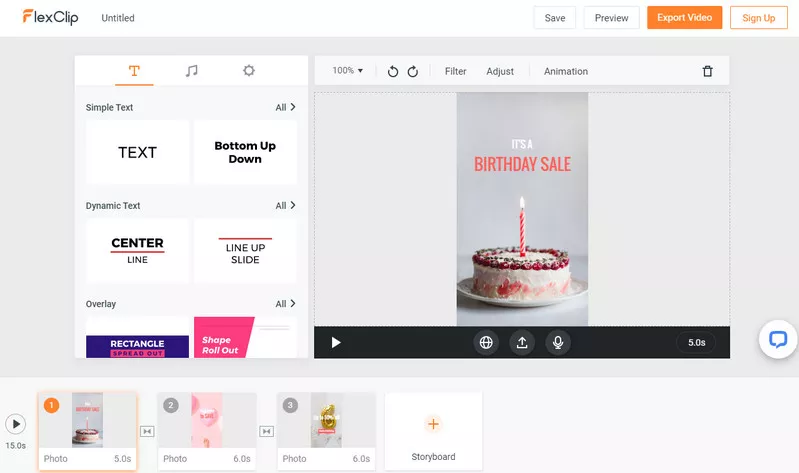Add the Shape Roll Out overlay
The height and width of the screenshot is (473, 799).
[x=245, y=337]
